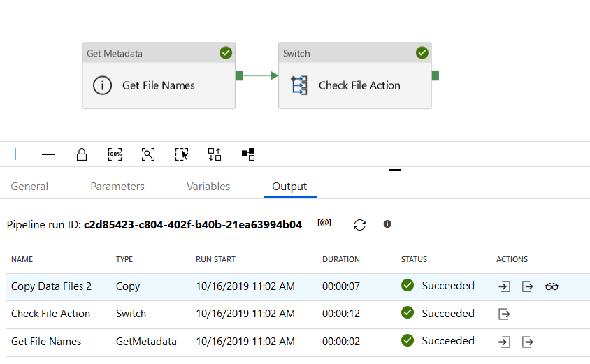The image size is (590, 364).
Task: Reset canvas zoom to 100%
Action: pyautogui.click(x=115, y=154)
